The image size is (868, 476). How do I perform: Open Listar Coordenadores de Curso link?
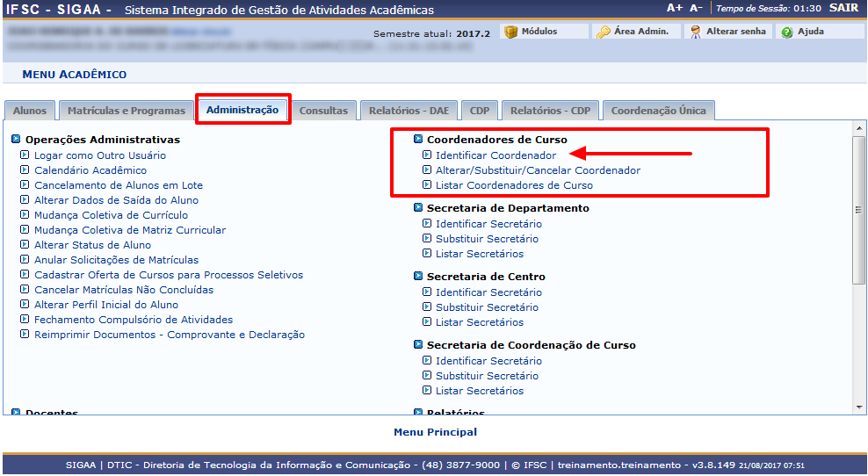point(514,185)
